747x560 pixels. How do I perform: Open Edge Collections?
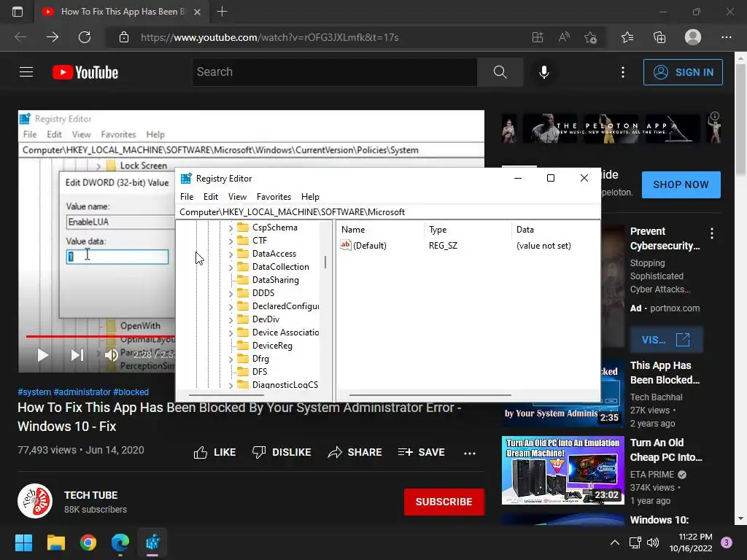[x=659, y=37]
